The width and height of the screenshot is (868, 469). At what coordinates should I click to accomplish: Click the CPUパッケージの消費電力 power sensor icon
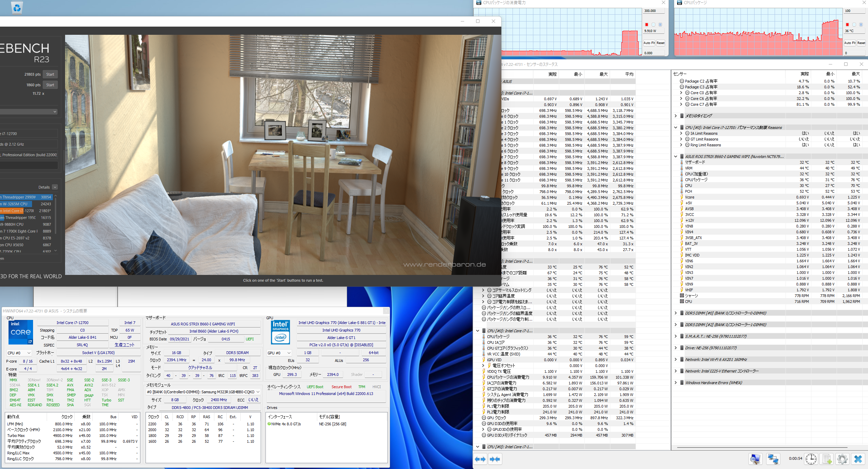pos(484,377)
